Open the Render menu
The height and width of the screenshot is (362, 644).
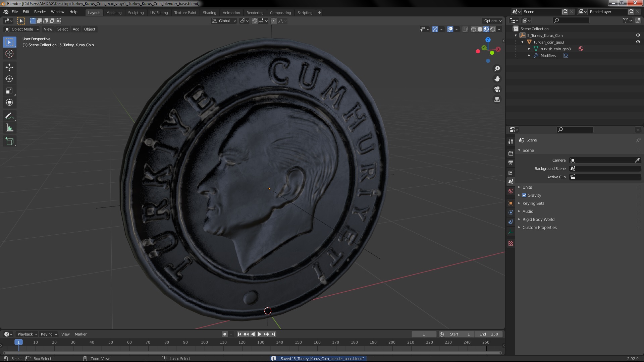[40, 12]
